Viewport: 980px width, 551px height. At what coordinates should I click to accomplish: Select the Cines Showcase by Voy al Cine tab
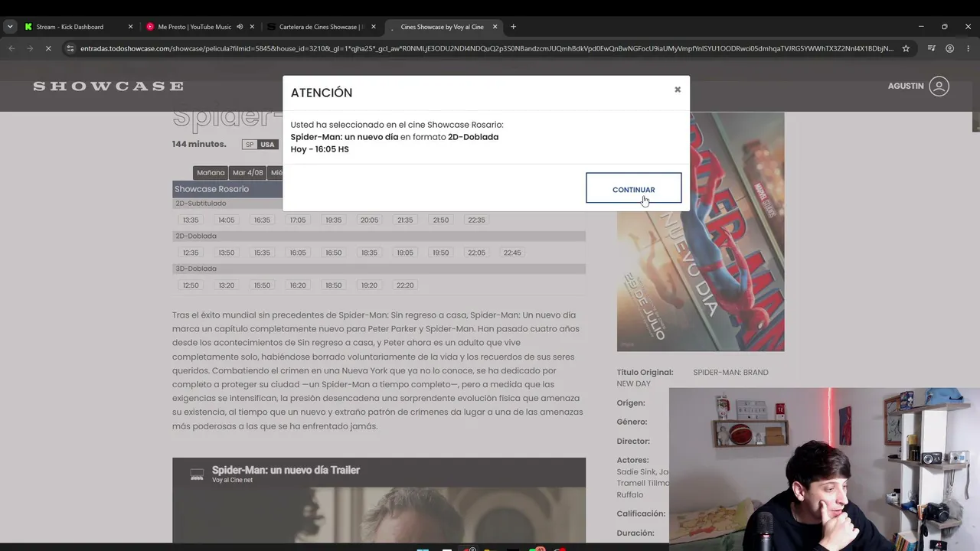point(444,27)
